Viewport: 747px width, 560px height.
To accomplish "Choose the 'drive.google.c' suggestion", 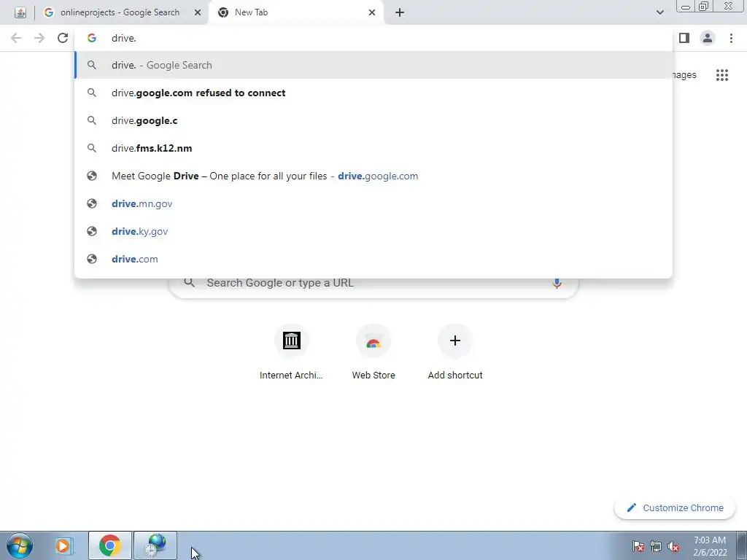I will tap(373, 120).
